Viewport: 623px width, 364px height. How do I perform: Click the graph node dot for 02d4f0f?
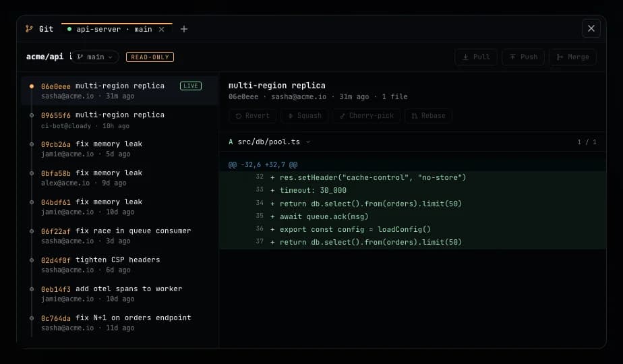(x=32, y=260)
